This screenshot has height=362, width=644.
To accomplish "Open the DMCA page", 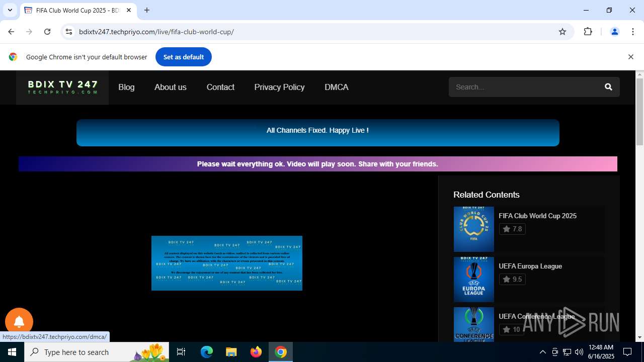I will pos(337,87).
